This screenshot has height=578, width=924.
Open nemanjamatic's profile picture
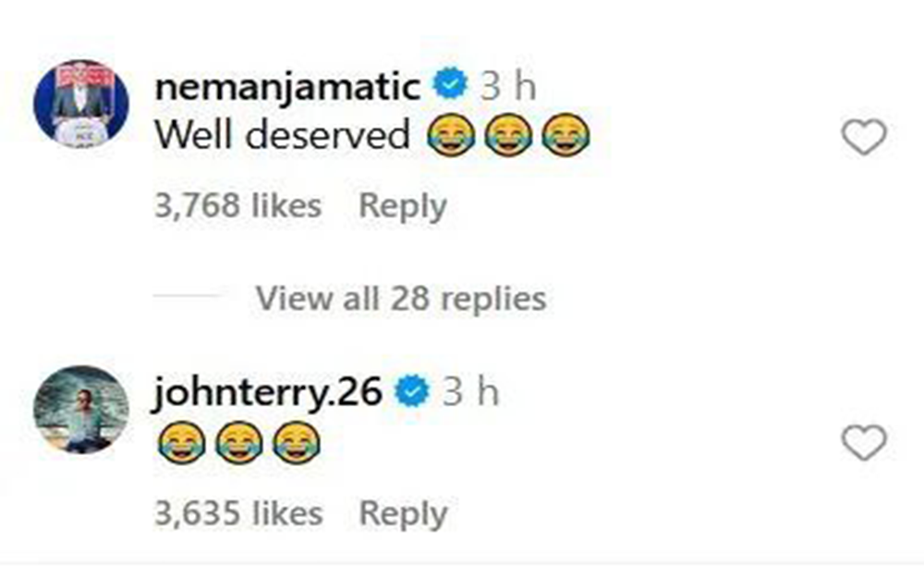(x=81, y=104)
